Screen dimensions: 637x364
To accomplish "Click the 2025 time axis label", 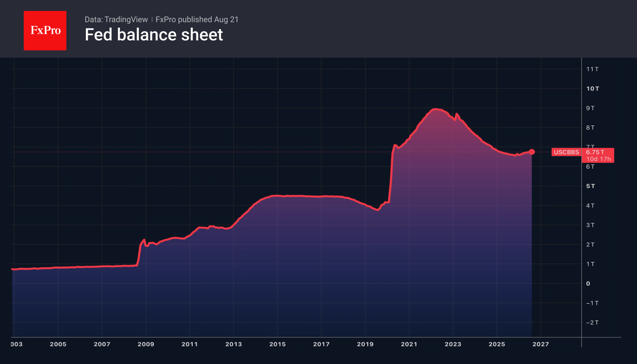I will click(x=497, y=344).
